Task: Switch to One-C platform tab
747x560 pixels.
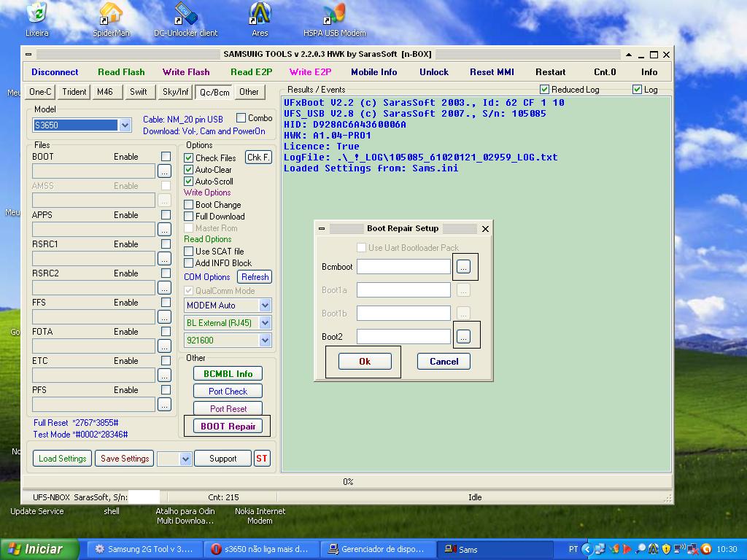Action: [x=40, y=91]
